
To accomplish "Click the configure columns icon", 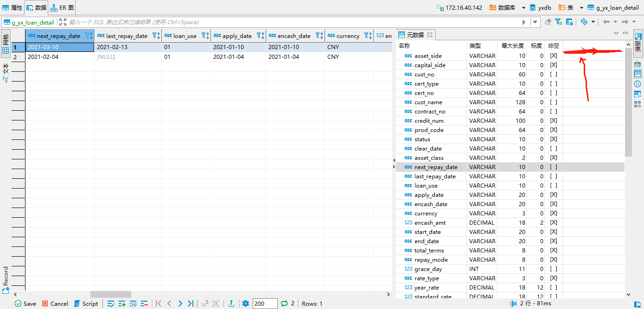I will (x=569, y=22).
